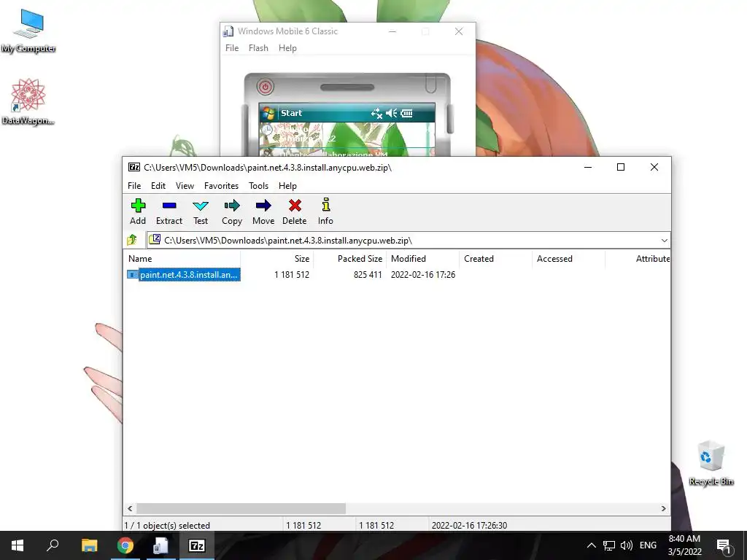Open the taskbar search
This screenshot has width=747, height=560.
click(x=53, y=545)
